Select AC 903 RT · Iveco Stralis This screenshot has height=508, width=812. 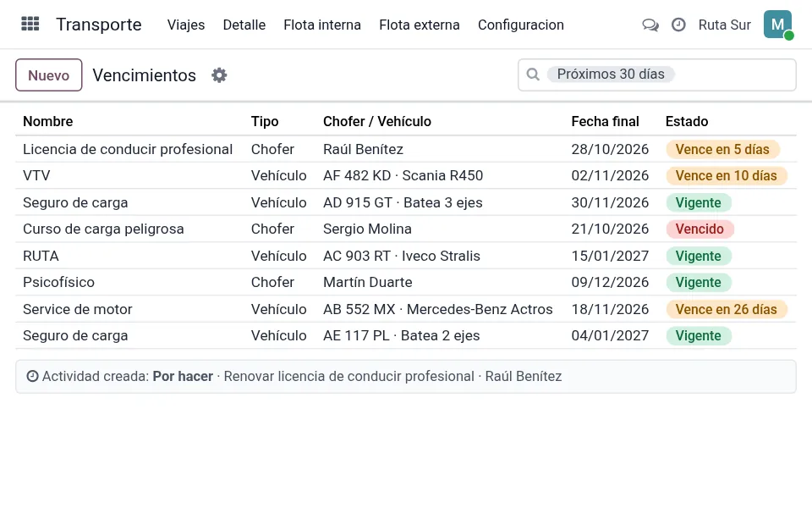402,256
